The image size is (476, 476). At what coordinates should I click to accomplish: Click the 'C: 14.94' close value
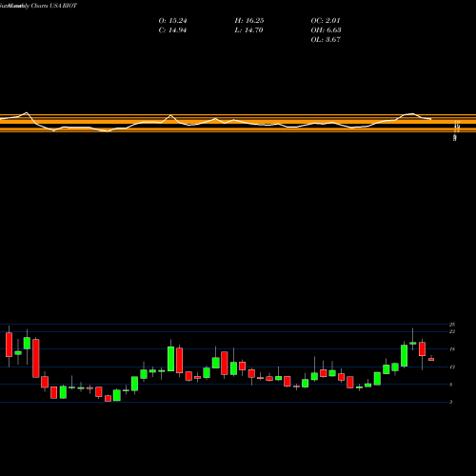[172, 30]
